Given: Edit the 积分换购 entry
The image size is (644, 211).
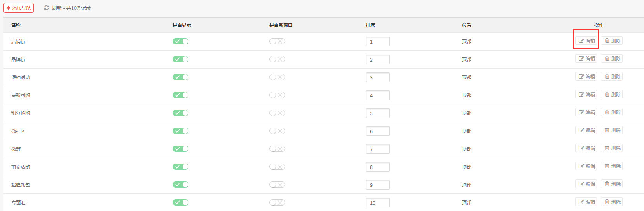Looking at the screenshot, I should point(586,112).
